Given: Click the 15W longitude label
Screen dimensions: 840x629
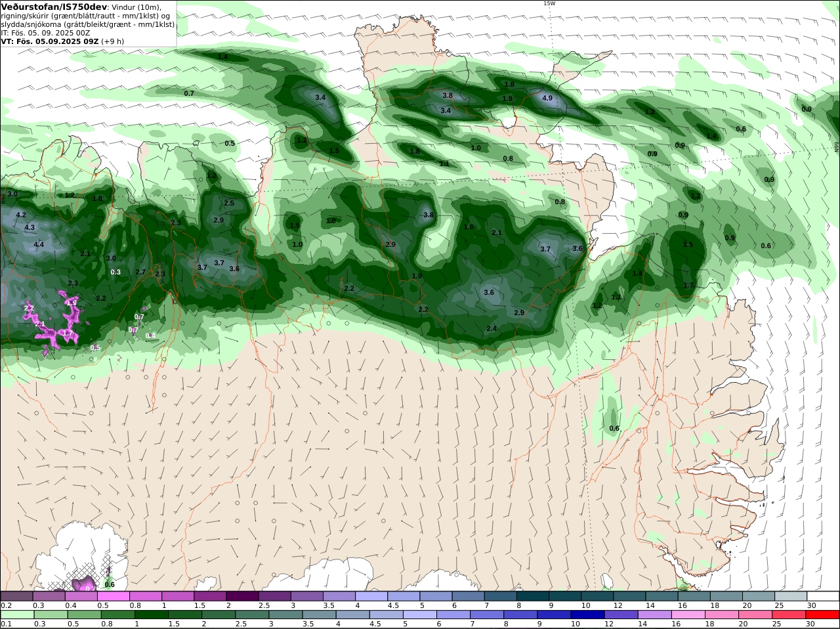Looking at the screenshot, I should [x=549, y=3].
